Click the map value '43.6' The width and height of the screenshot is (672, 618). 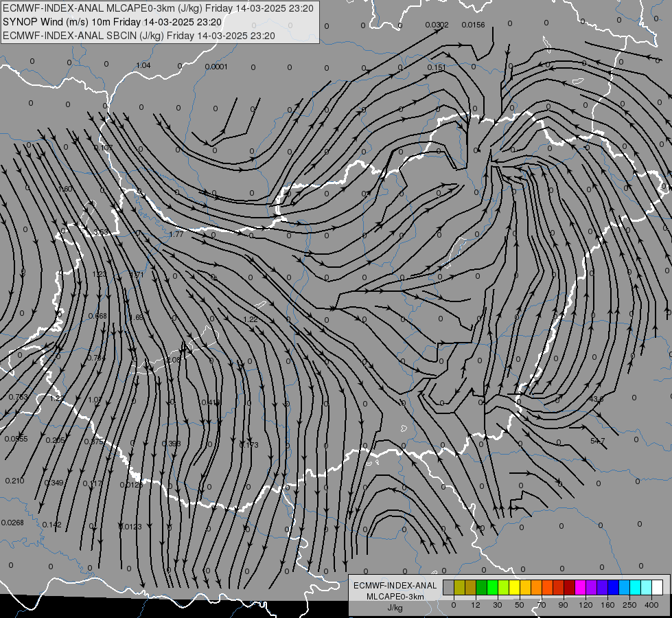[596, 399]
